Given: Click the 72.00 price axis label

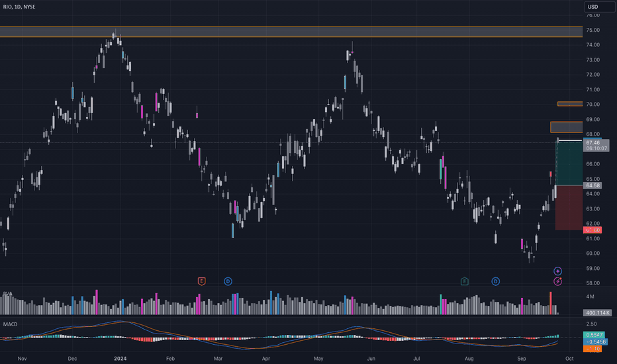Looking at the screenshot, I should click(593, 74).
